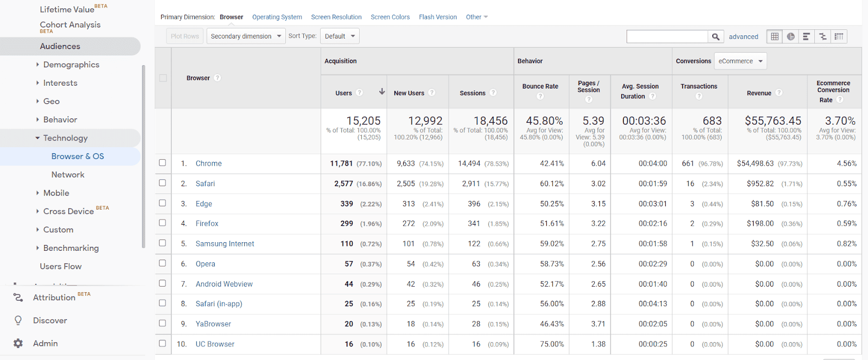Click the advanced filter link
The height and width of the screenshot is (360, 868).
pyautogui.click(x=743, y=36)
